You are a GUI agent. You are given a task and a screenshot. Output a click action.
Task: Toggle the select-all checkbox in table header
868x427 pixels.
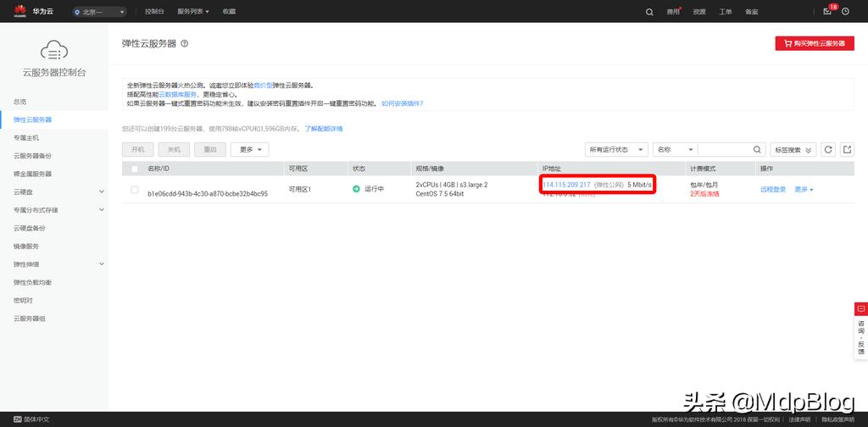(135, 169)
